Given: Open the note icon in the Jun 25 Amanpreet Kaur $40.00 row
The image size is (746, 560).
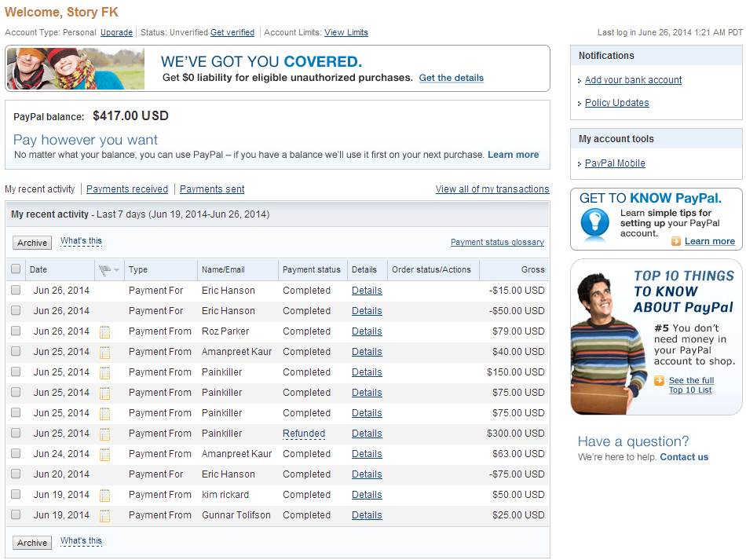Looking at the screenshot, I should (104, 352).
